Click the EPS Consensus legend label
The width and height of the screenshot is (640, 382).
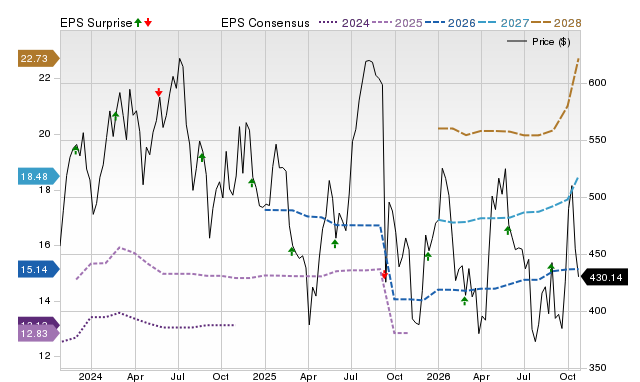point(265,23)
